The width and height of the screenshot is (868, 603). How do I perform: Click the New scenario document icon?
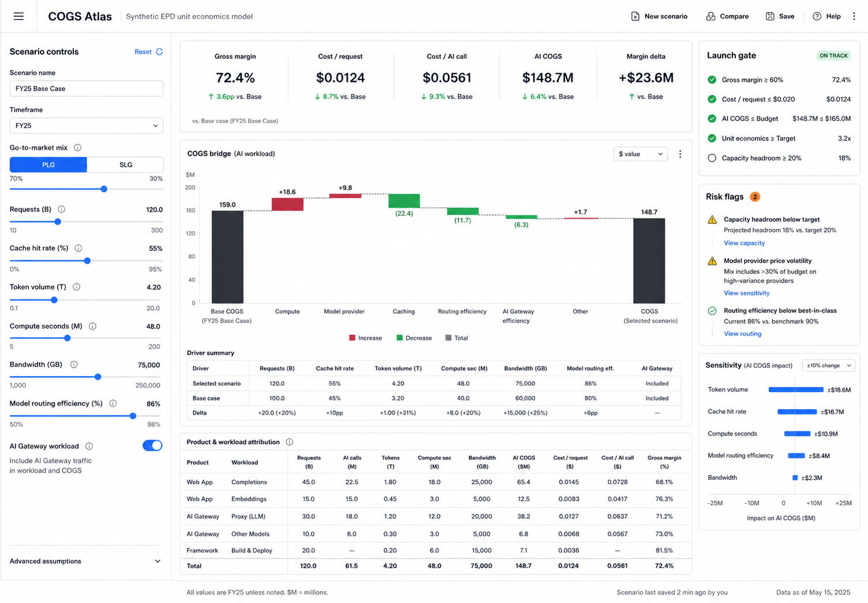click(x=635, y=16)
